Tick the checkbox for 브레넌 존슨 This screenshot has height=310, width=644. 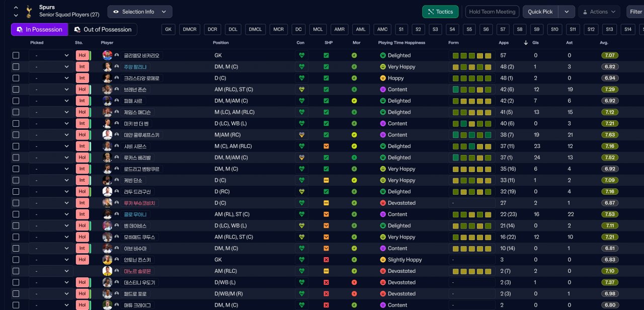(16, 90)
